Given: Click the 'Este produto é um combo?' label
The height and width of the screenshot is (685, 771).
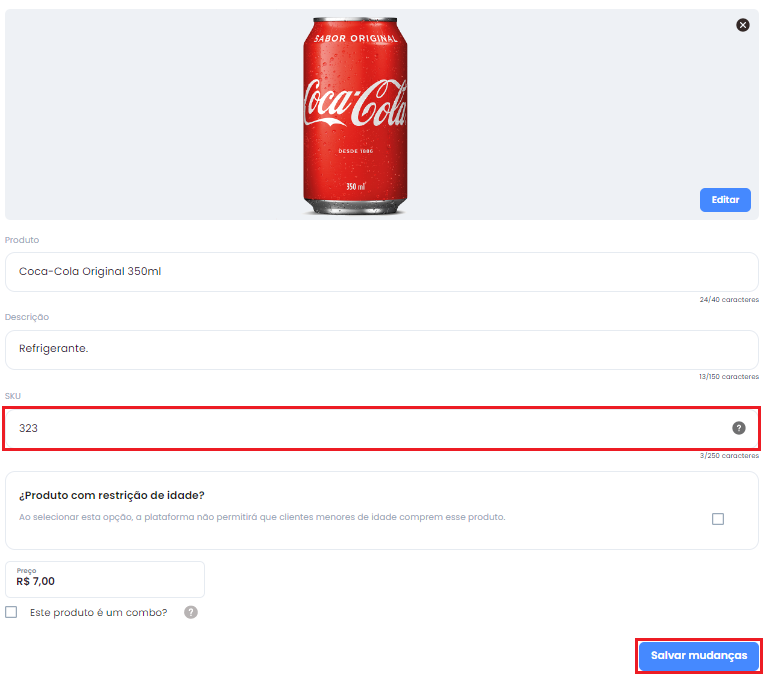Looking at the screenshot, I should (98, 612).
